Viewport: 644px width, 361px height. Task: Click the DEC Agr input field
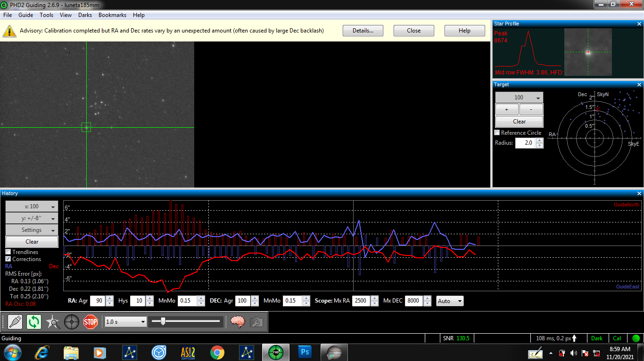point(243,301)
